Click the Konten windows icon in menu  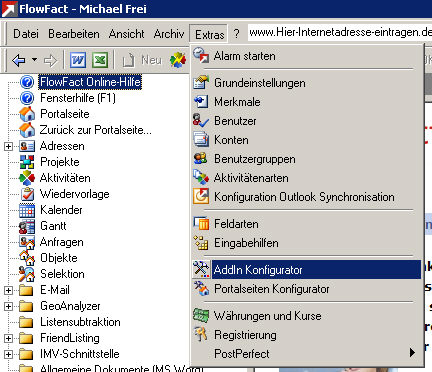pyautogui.click(x=201, y=139)
